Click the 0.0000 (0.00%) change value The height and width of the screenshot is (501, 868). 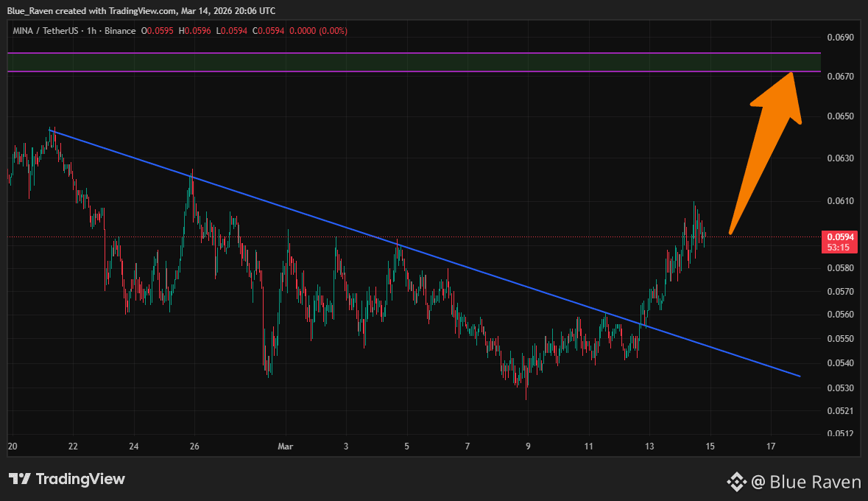[318, 31]
